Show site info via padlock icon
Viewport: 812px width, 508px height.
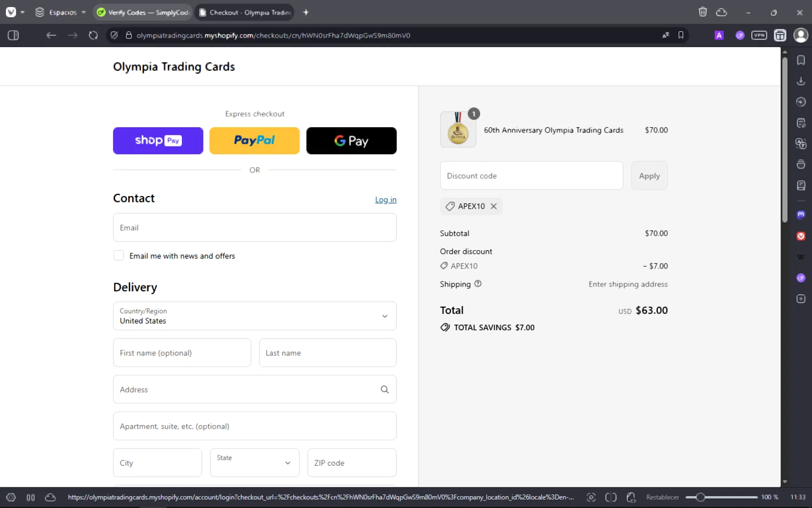[129, 35]
